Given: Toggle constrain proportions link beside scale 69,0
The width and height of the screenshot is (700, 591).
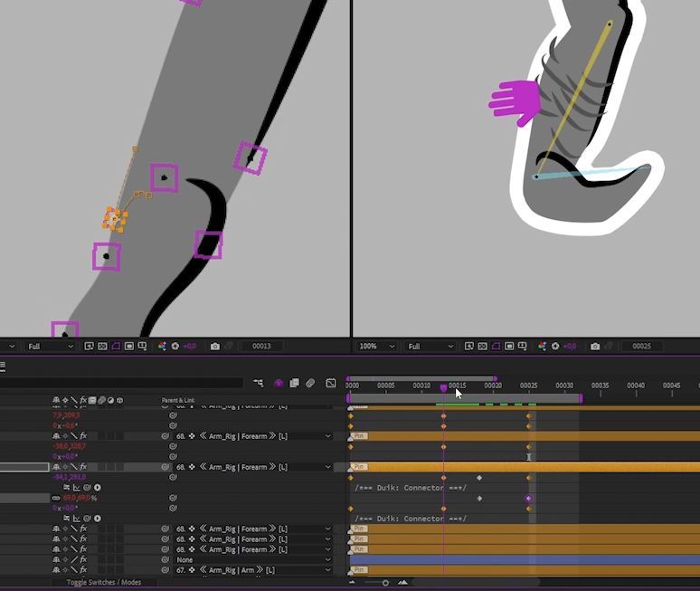Looking at the screenshot, I should point(56,498).
